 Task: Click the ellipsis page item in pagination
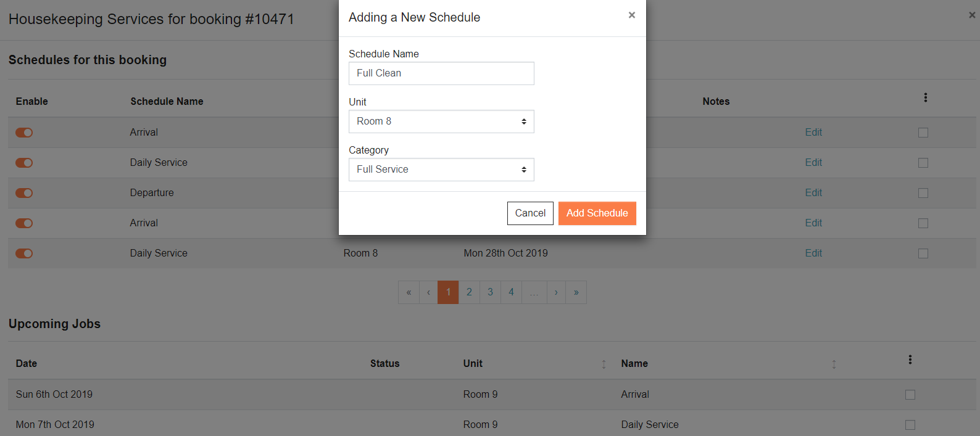[534, 292]
